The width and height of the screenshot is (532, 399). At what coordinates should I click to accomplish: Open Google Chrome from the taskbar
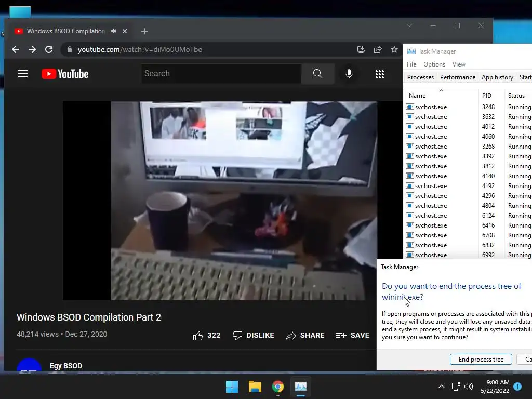point(278,387)
